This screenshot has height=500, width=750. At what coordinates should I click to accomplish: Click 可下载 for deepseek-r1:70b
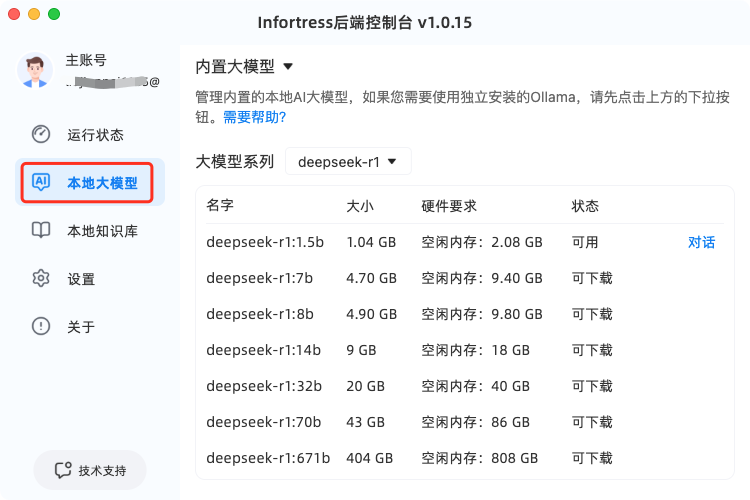592,422
